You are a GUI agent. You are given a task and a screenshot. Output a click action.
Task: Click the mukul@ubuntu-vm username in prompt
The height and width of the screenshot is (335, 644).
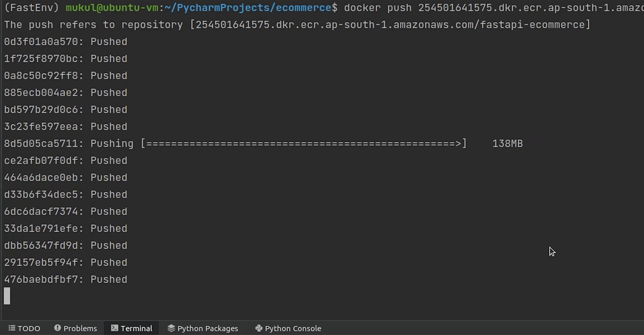[112, 8]
